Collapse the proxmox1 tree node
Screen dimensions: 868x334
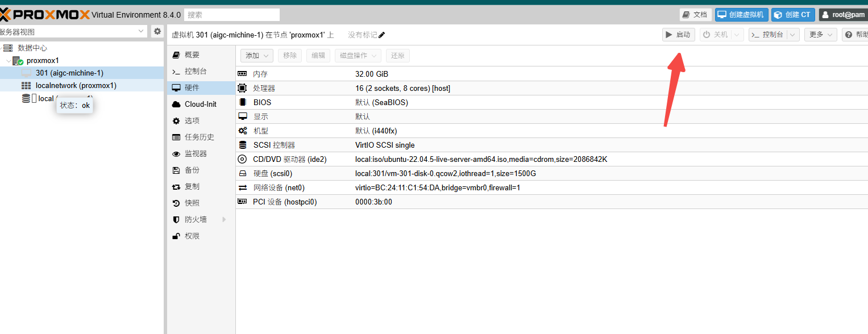[8, 60]
